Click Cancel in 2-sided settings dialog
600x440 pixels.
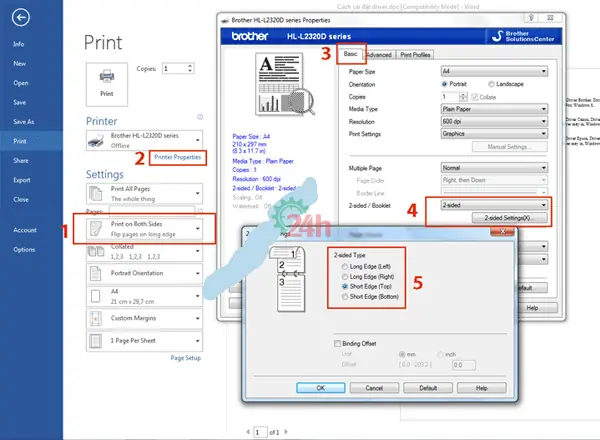coord(374,388)
